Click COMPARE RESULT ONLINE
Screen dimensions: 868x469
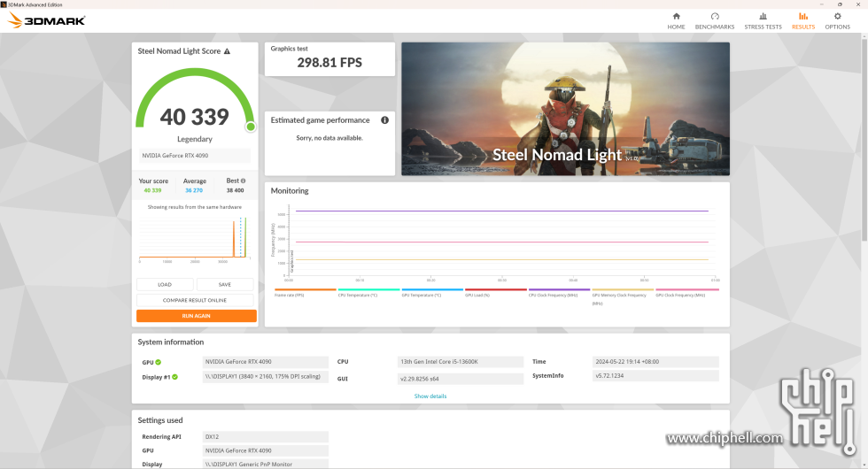(x=195, y=300)
